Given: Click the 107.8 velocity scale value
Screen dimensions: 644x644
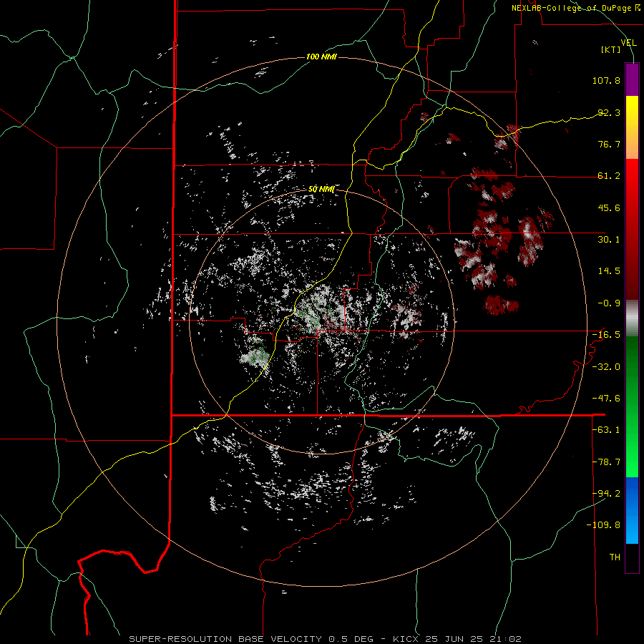Looking at the screenshot, I should tap(606, 80).
